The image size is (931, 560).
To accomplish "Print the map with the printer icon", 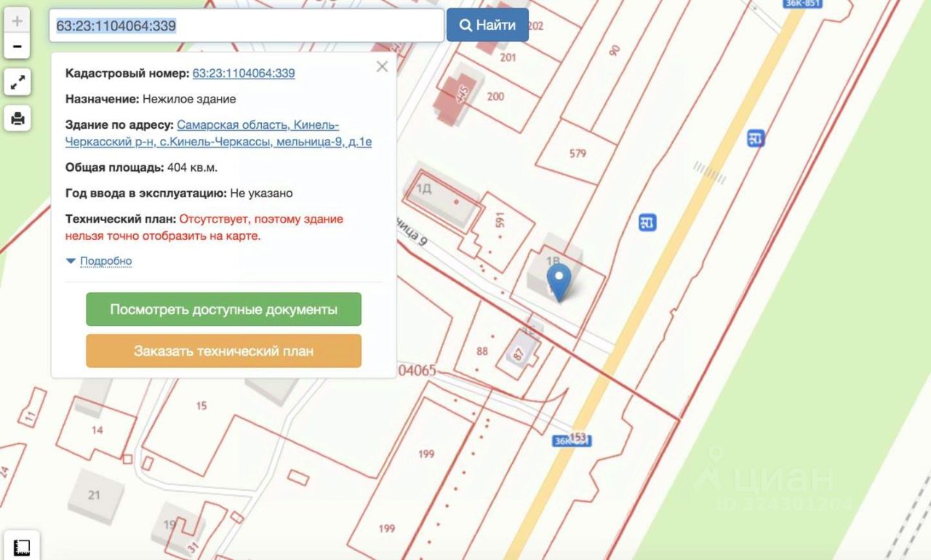I will point(17,118).
